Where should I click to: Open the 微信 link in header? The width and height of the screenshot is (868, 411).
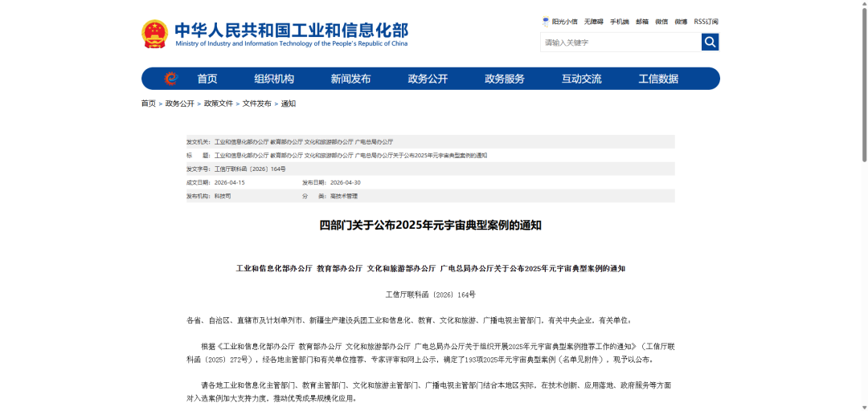click(x=661, y=22)
